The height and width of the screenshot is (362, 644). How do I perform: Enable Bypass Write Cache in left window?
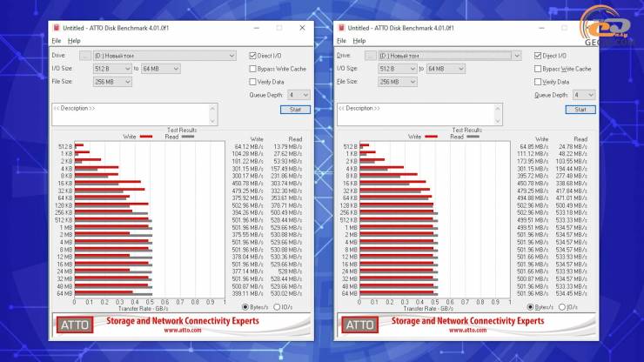click(x=252, y=69)
